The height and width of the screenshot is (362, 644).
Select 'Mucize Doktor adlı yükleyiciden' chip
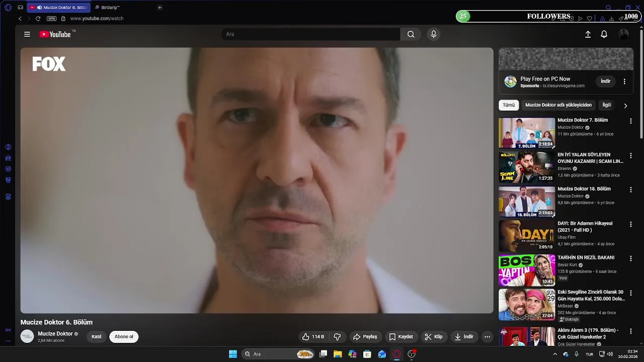point(558,105)
